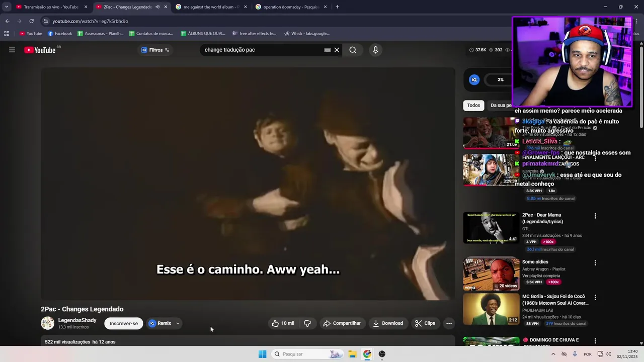This screenshot has width=644, height=362.
Task: Open the Chrome apps grid icon
Action: [x=7, y=34]
